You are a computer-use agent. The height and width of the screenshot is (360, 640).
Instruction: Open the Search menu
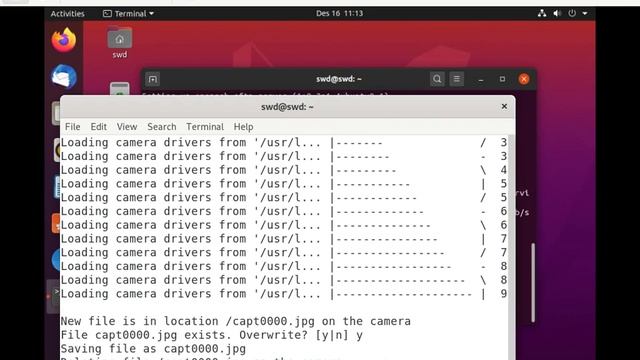162,127
